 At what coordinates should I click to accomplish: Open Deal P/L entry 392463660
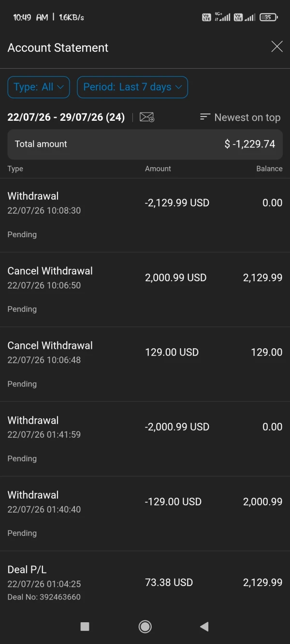pyautogui.click(x=145, y=583)
